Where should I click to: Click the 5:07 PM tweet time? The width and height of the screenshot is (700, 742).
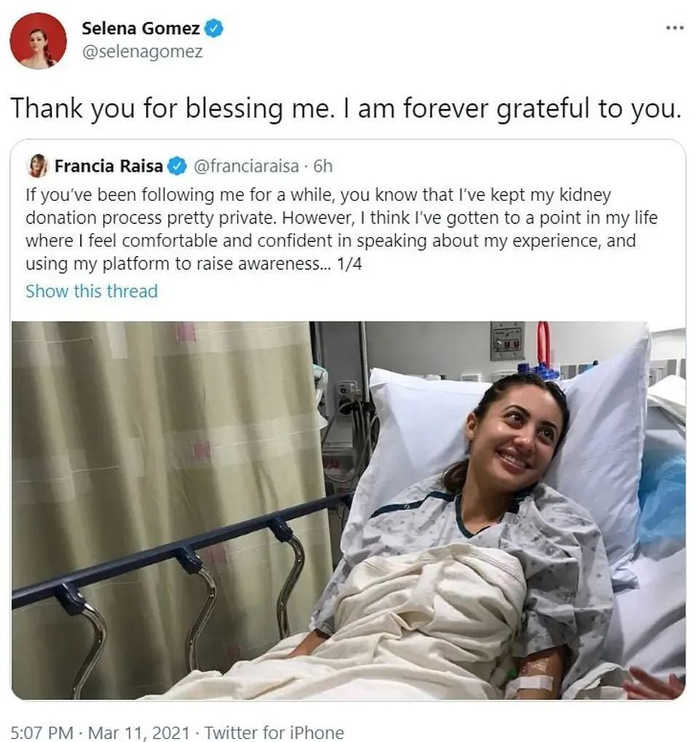click(42, 733)
